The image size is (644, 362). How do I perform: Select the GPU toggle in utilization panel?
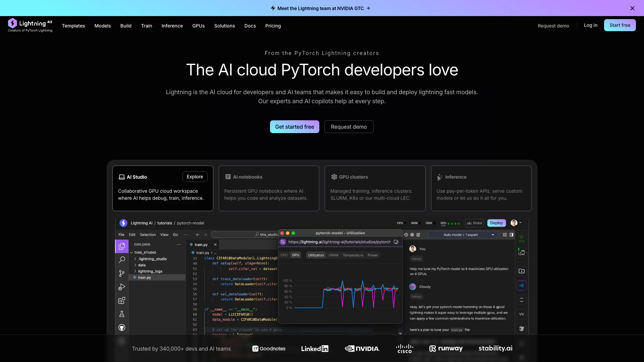296,255
